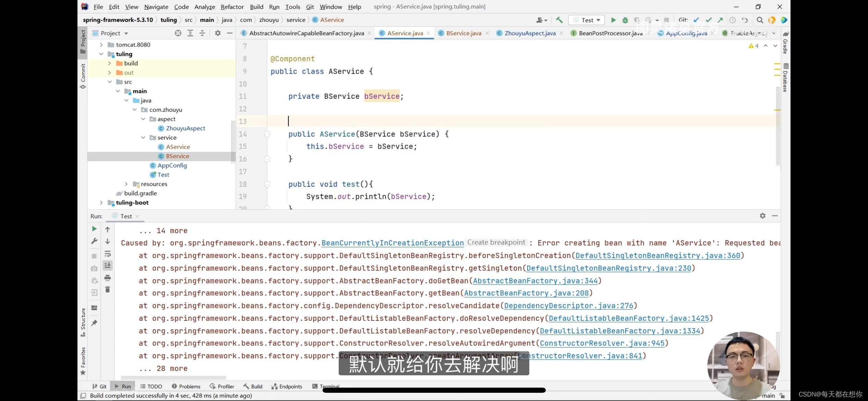868x401 pixels.
Task: Click the up stack trace arrow
Action: (x=107, y=229)
